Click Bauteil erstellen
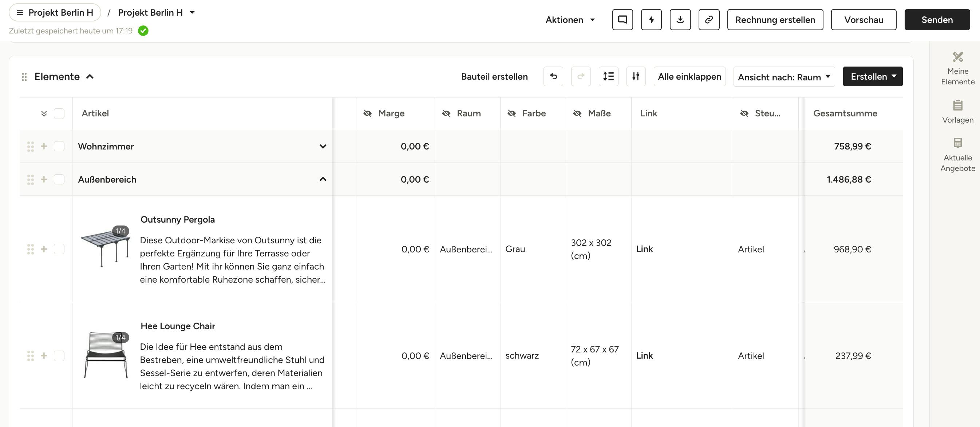This screenshot has height=427, width=980. (494, 77)
